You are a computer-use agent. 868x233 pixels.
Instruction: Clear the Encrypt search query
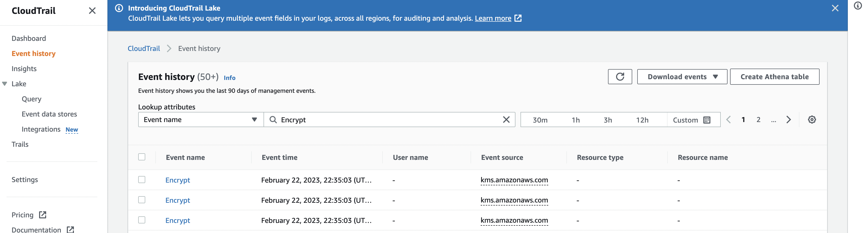click(506, 119)
